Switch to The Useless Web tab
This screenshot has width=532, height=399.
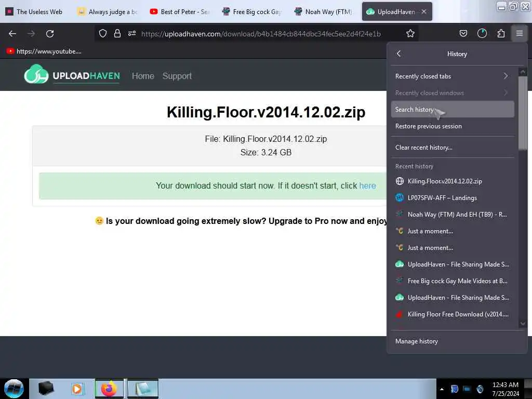(x=35, y=11)
